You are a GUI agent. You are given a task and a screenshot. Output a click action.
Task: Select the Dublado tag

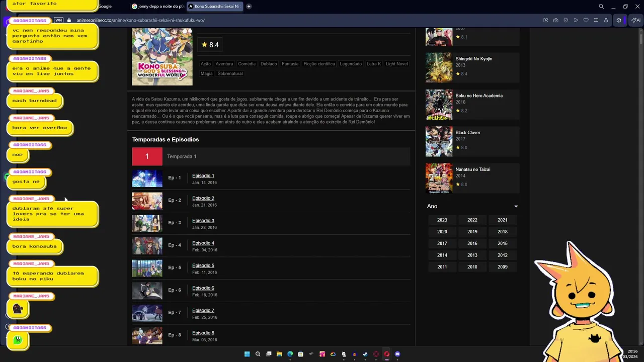(269, 64)
